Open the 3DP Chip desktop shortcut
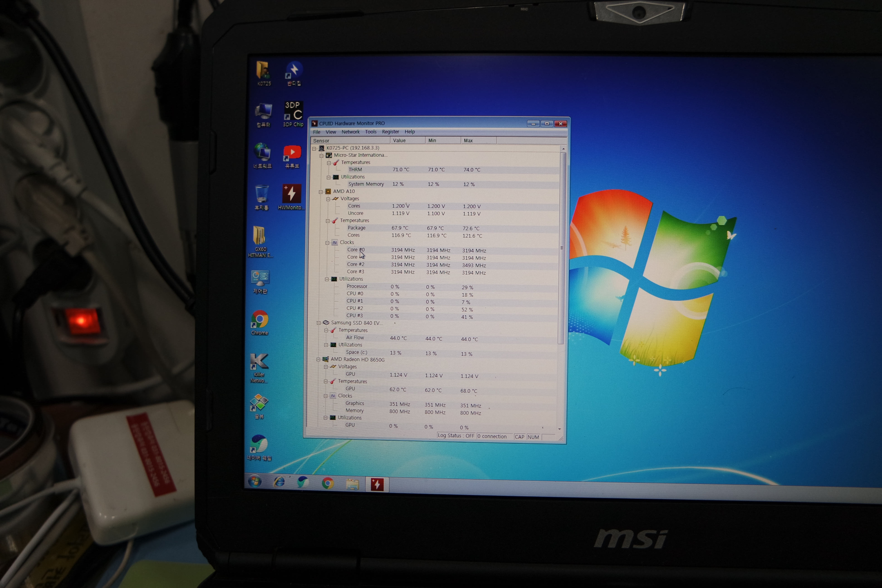Screen dimensions: 882x588 coord(293,114)
